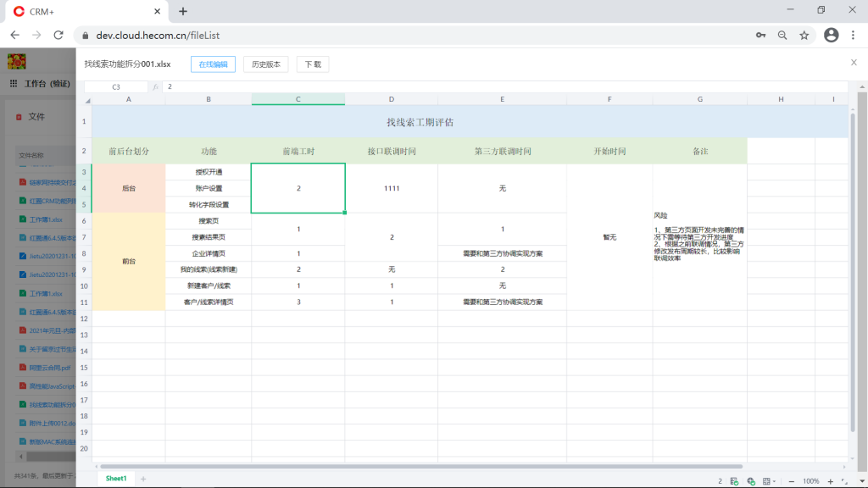
Task: Open the view mode dropdown in status bar
Action: (768, 481)
